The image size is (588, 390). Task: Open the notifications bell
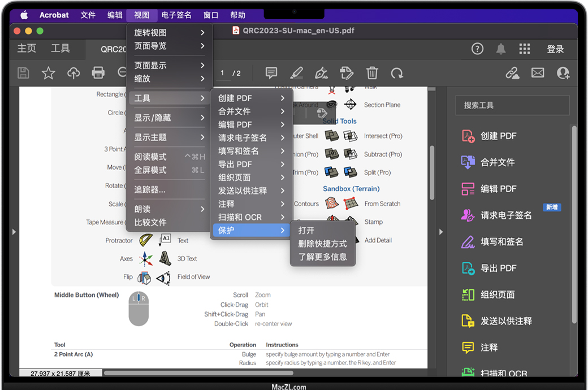point(501,49)
